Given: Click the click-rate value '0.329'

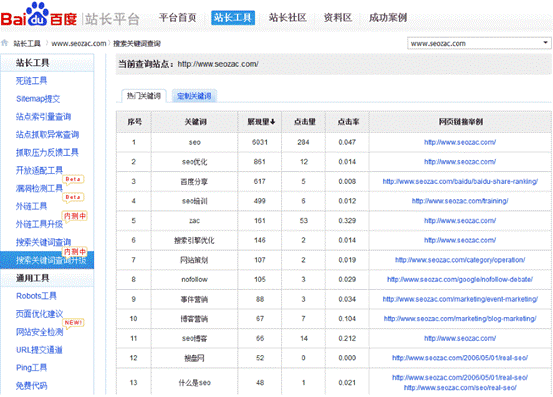Looking at the screenshot, I should (347, 221).
